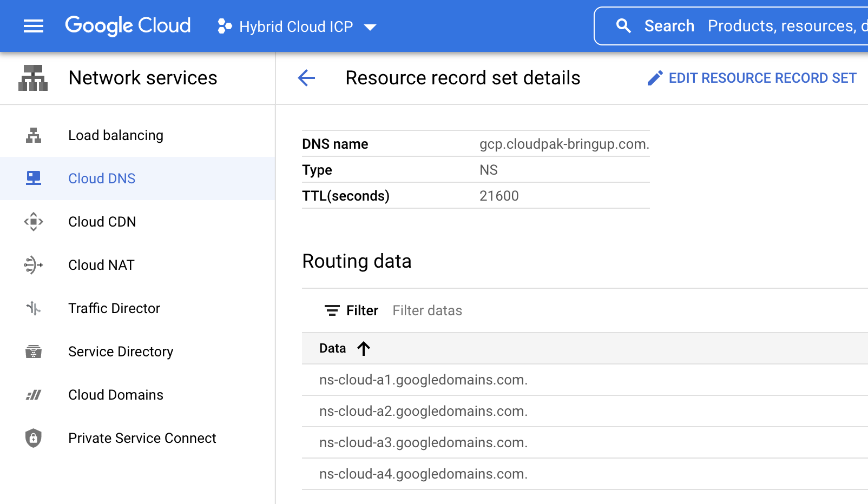Go back with the left arrow
Image resolution: width=868 pixels, height=504 pixels.
[306, 78]
